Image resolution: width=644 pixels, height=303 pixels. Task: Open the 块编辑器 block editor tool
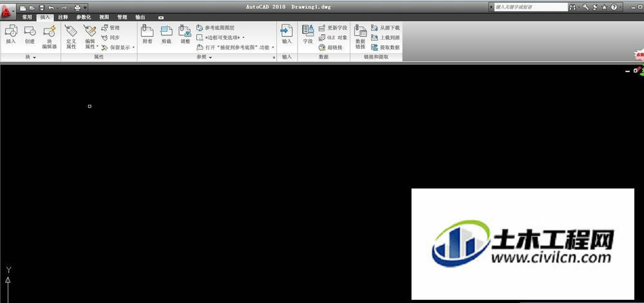point(50,37)
